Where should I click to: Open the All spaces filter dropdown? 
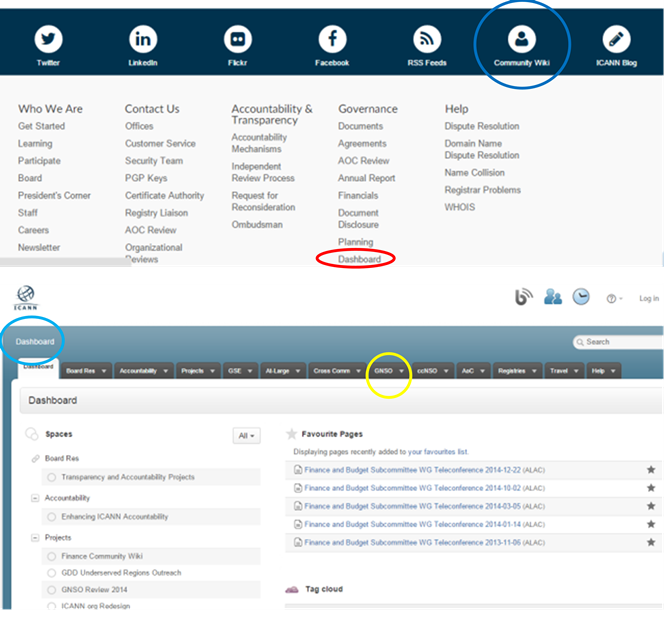tap(246, 436)
